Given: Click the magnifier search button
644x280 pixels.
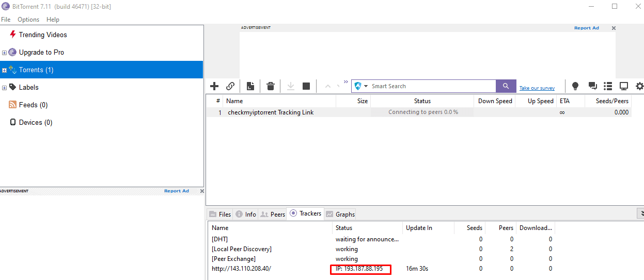Looking at the screenshot, I should [506, 86].
